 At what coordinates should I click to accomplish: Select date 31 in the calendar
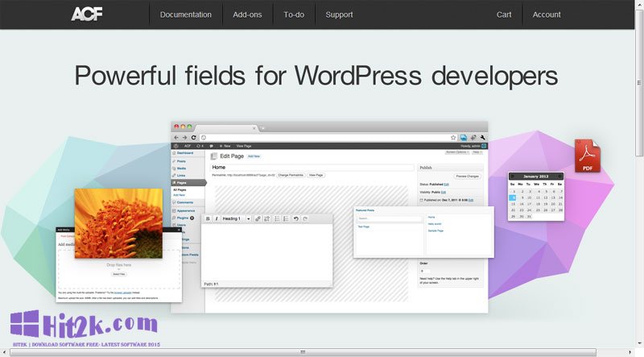click(x=529, y=216)
